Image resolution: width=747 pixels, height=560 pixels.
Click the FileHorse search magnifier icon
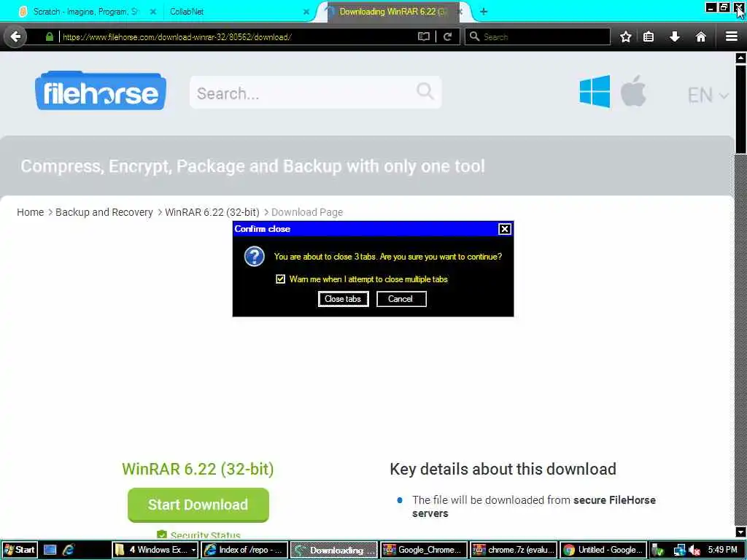pyautogui.click(x=425, y=90)
